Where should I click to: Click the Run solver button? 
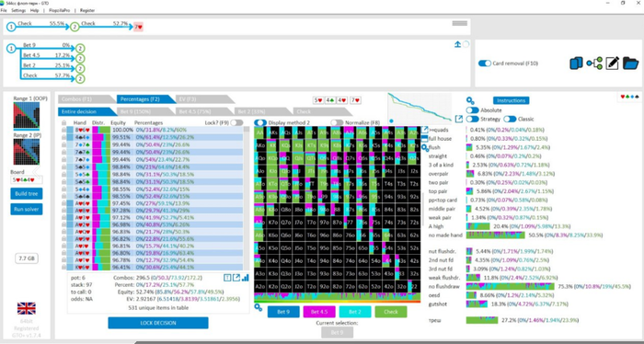pos(27,210)
